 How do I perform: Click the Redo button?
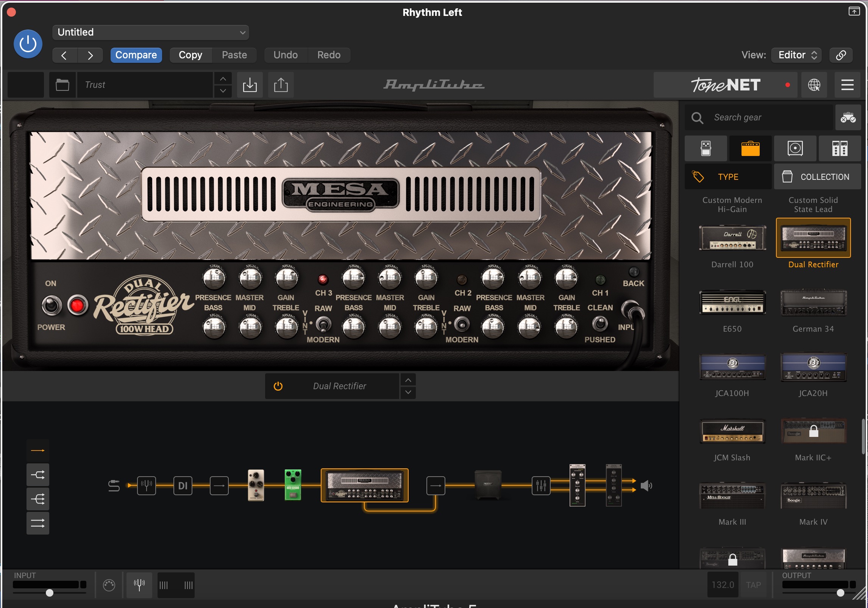click(x=329, y=55)
